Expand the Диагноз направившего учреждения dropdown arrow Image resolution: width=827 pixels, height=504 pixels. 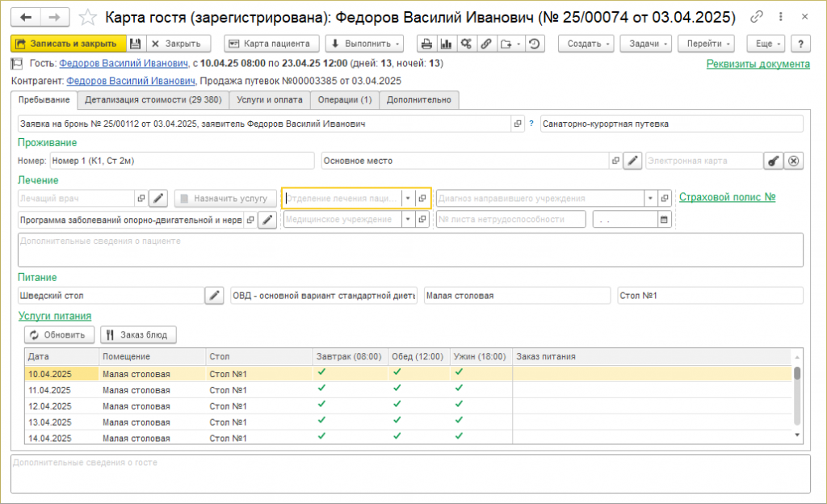pos(650,199)
